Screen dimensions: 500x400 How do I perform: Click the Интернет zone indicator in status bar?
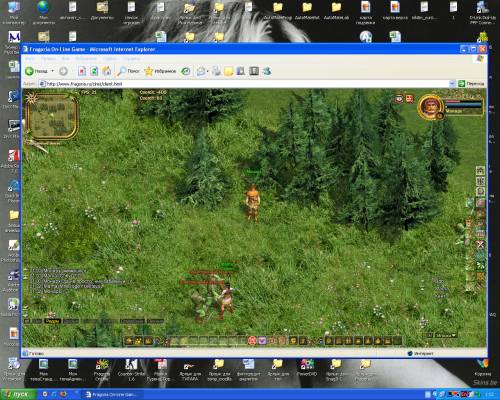pyautogui.click(x=421, y=353)
